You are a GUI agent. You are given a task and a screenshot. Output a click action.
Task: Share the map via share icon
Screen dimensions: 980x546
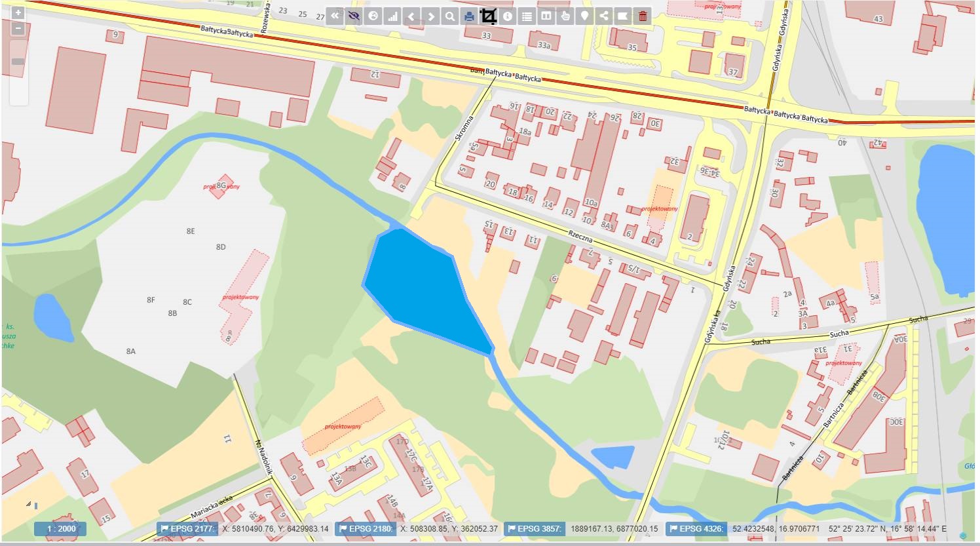(x=604, y=16)
